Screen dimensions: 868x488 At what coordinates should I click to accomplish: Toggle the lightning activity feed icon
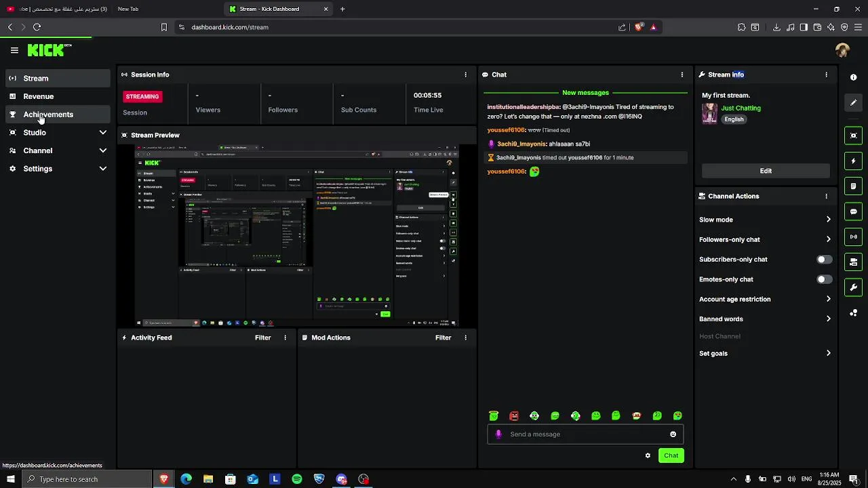[x=854, y=161]
